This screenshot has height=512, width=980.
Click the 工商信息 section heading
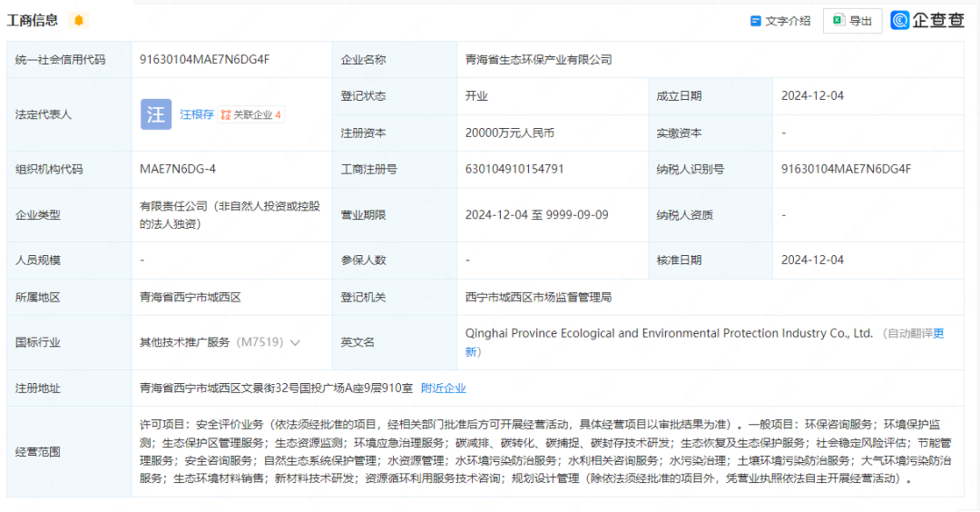pyautogui.click(x=33, y=20)
